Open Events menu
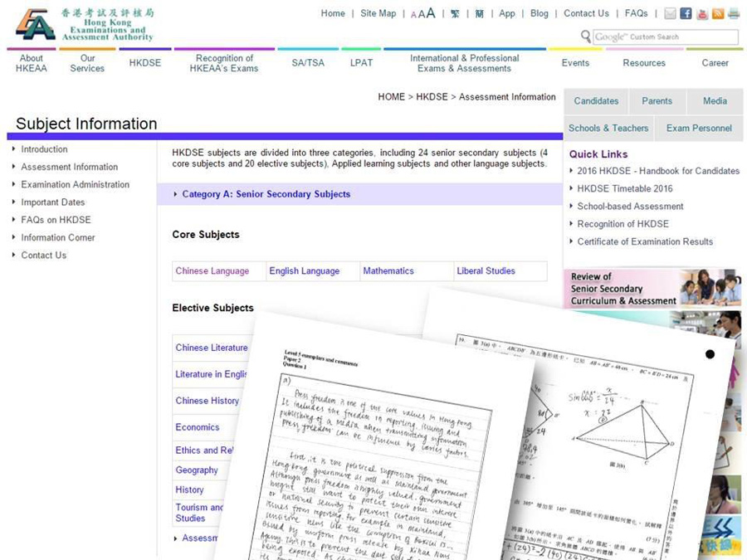The height and width of the screenshot is (560, 747). (x=575, y=63)
